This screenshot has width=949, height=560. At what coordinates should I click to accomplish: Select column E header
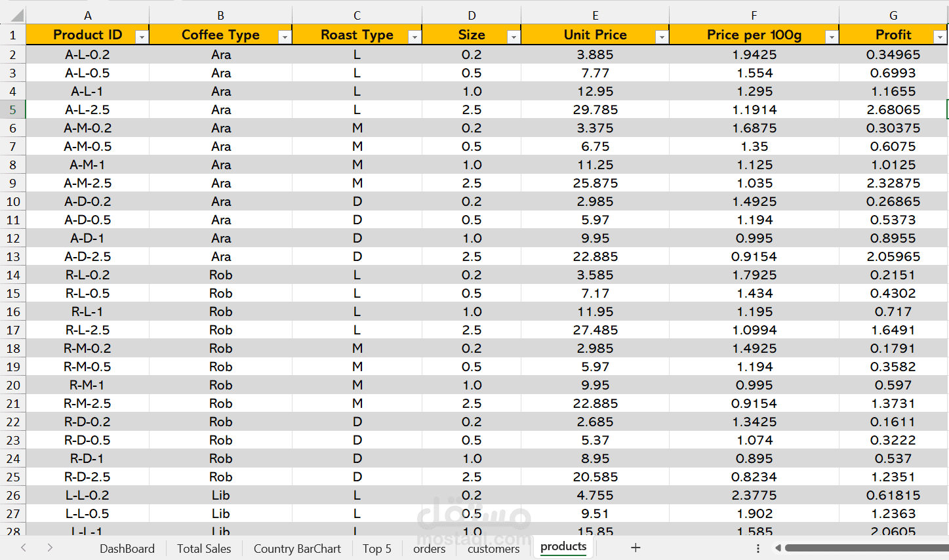click(x=595, y=16)
